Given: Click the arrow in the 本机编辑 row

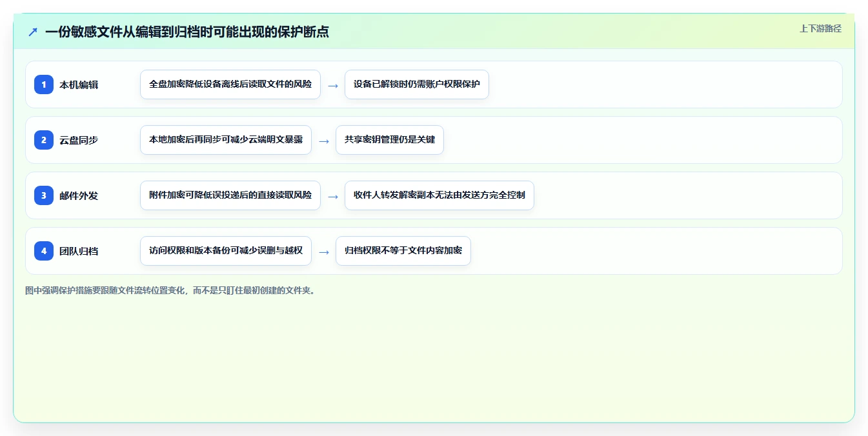Looking at the screenshot, I should tap(333, 85).
